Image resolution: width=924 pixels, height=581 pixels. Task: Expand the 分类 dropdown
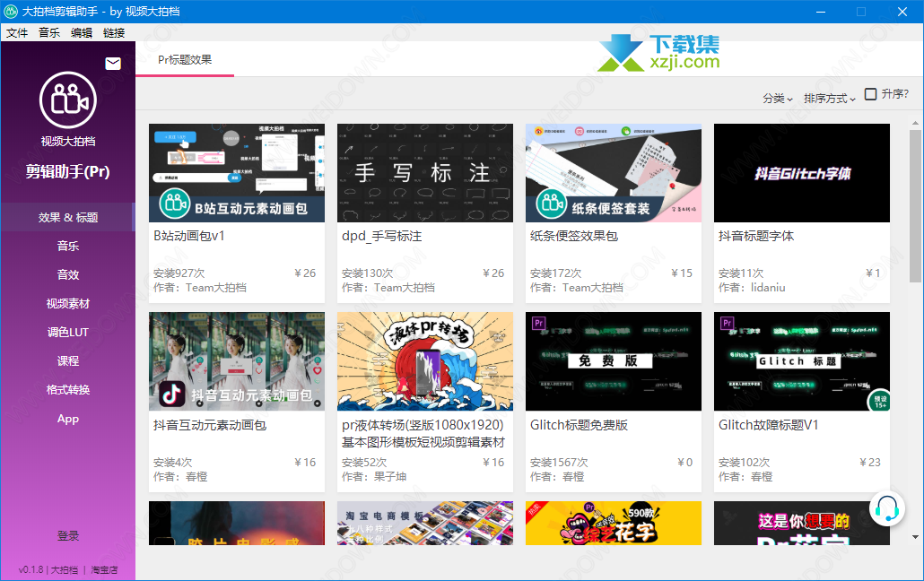pyautogui.click(x=778, y=99)
